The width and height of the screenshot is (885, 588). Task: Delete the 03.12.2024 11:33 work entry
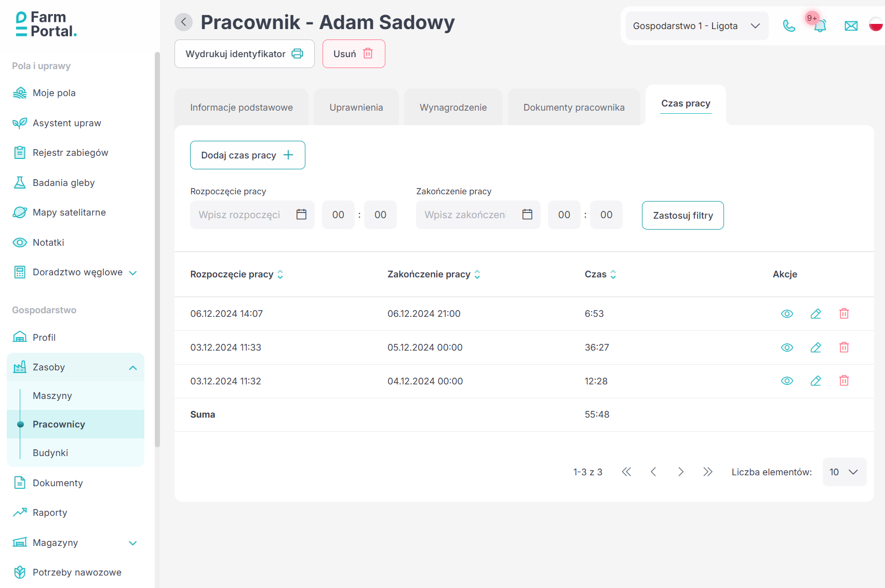tap(844, 348)
